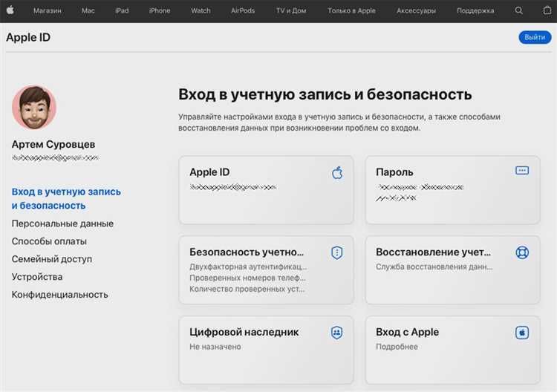
Task: Open the Пароль card title
Action: click(x=394, y=172)
